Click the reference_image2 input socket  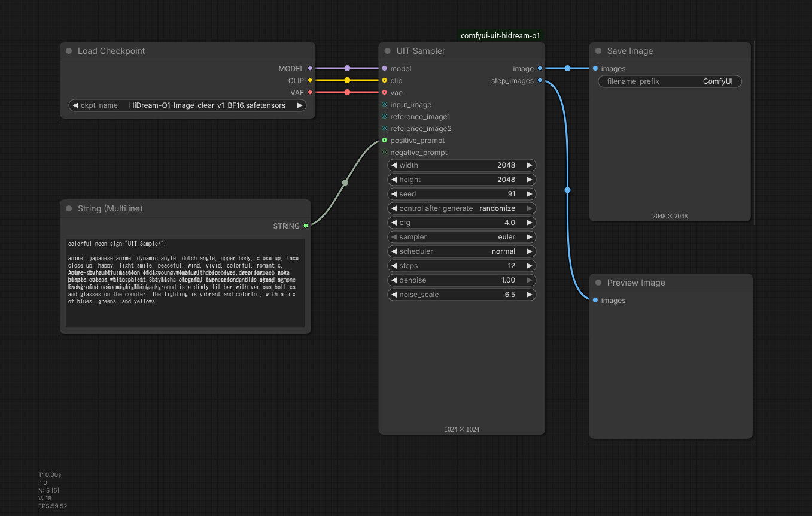click(x=384, y=129)
